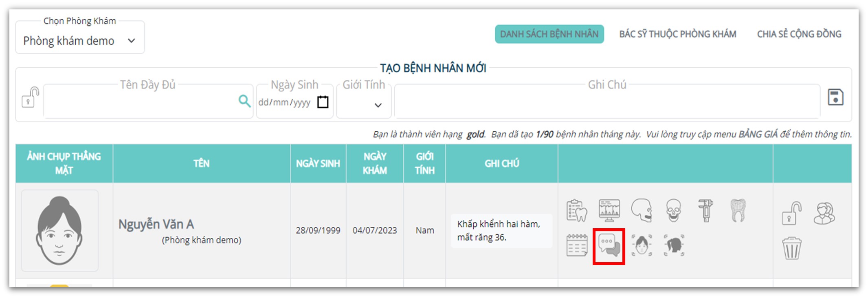The width and height of the screenshot is (868, 298).
Task: Open the frontal face scan icon
Action: point(642,245)
